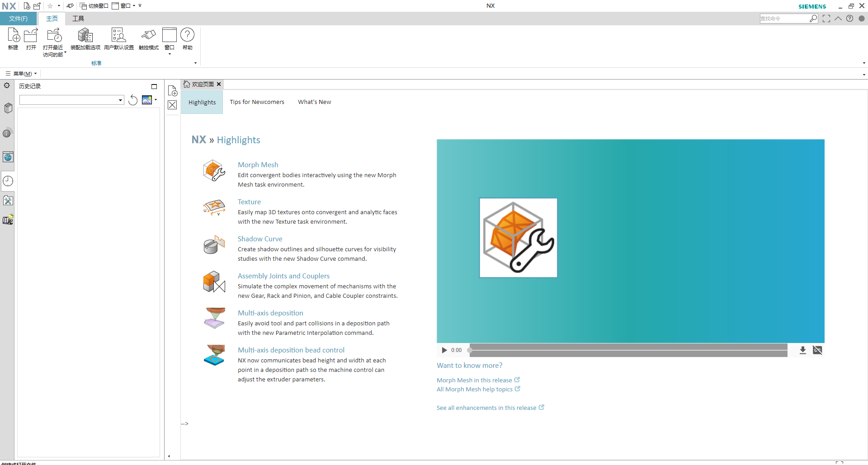868x465 pixels.
Task: Toggle Touch Mode (触控模式)
Action: [148, 36]
